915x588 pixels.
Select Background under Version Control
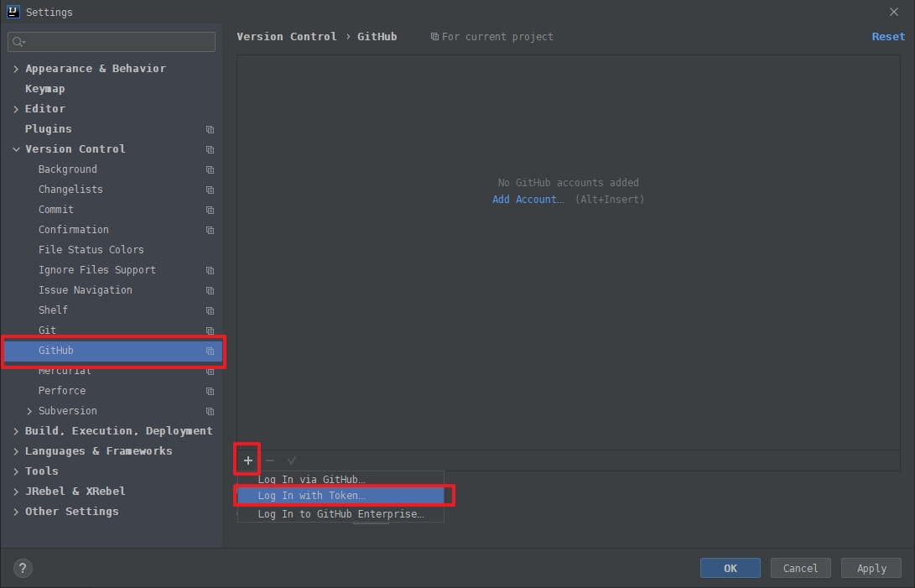[x=68, y=169]
